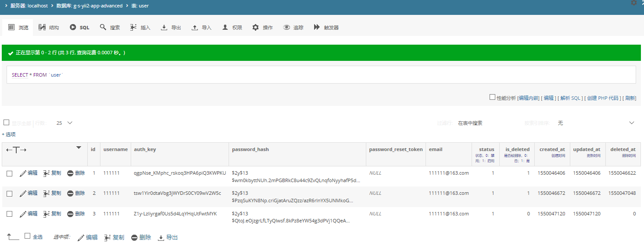Click the full-texts toggle arrows icon in table header

coord(16,150)
